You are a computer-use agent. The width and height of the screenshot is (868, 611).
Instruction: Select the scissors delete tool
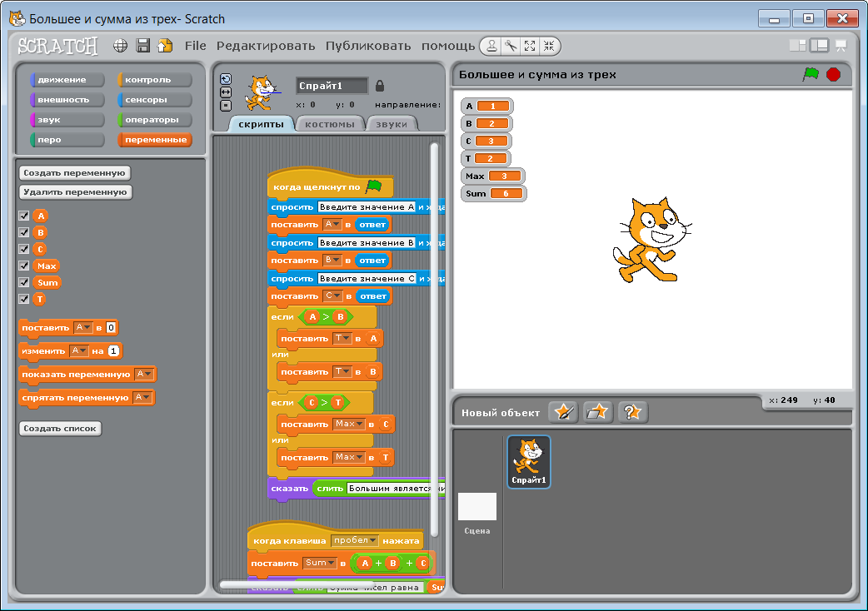pos(511,46)
